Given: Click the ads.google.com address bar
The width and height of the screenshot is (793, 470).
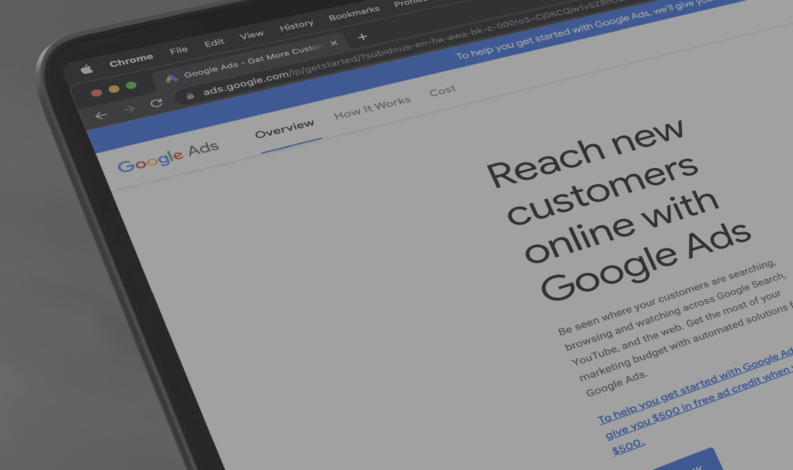Looking at the screenshot, I should click(405, 48).
